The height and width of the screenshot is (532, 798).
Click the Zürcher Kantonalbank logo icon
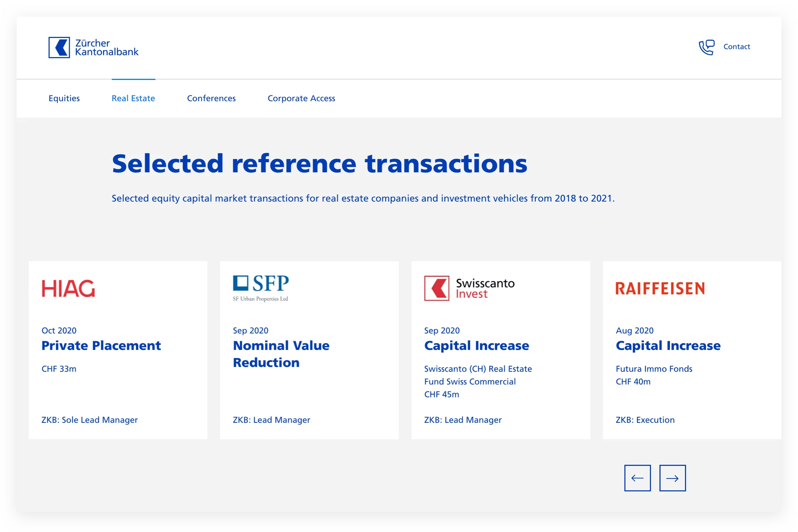[x=59, y=48]
